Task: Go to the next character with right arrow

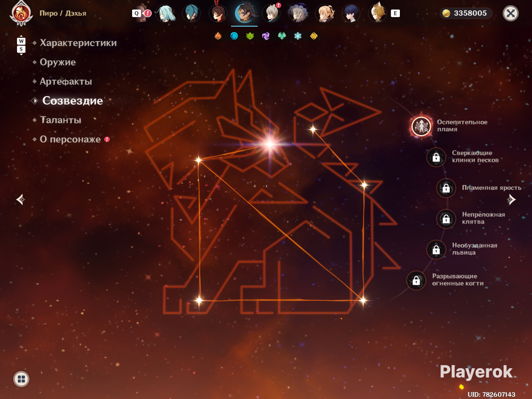Action: 512,199
